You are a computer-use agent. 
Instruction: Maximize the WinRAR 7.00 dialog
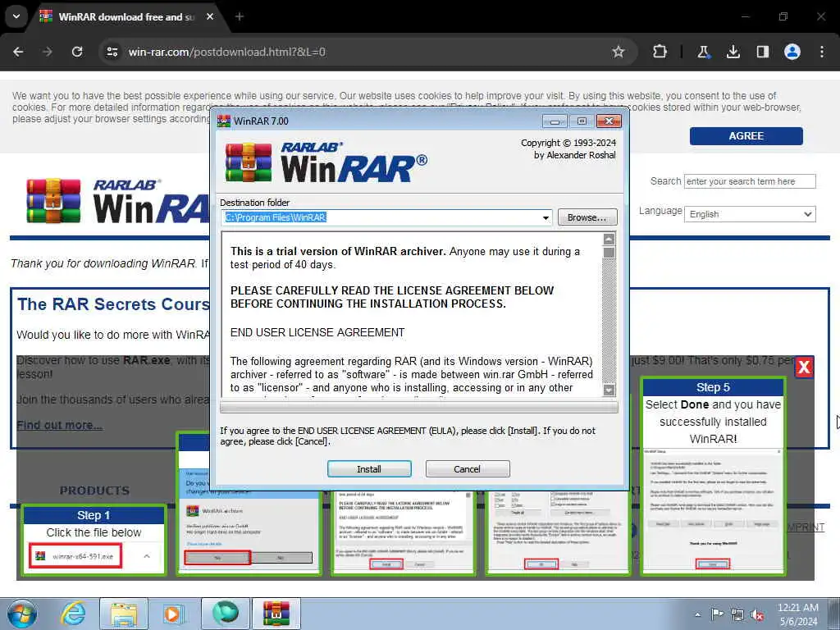point(582,121)
